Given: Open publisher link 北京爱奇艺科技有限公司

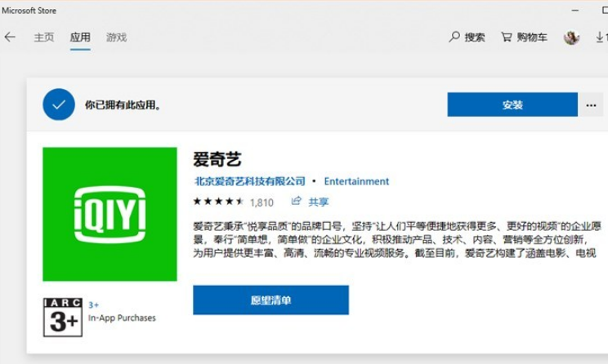Looking at the screenshot, I should [x=250, y=181].
